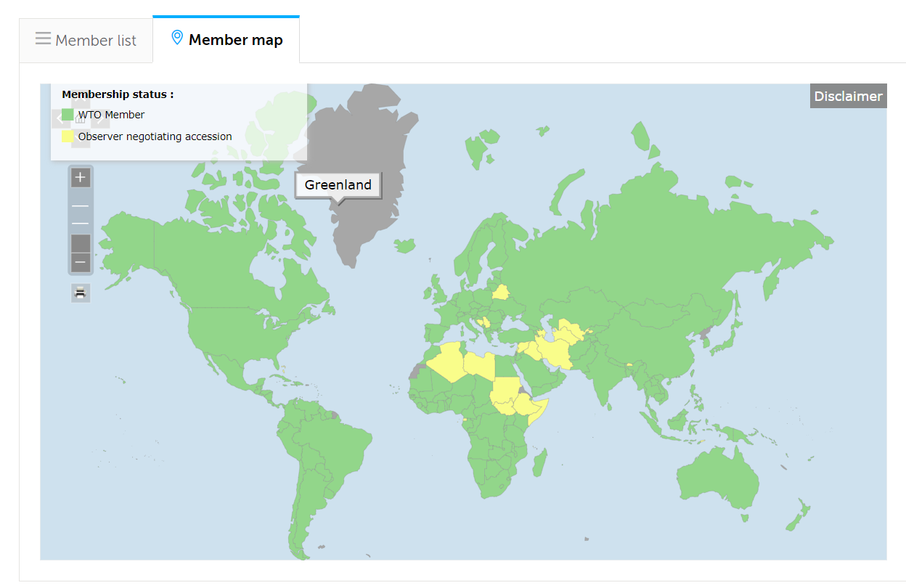This screenshot has height=588, width=906.
Task: Click the Greenland tooltip label
Action: tap(338, 185)
